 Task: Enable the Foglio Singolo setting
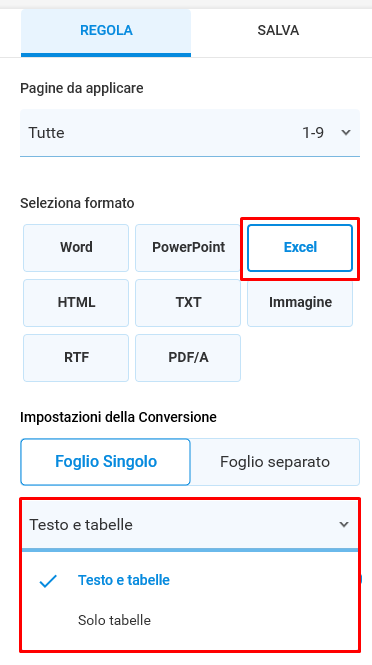(x=105, y=462)
